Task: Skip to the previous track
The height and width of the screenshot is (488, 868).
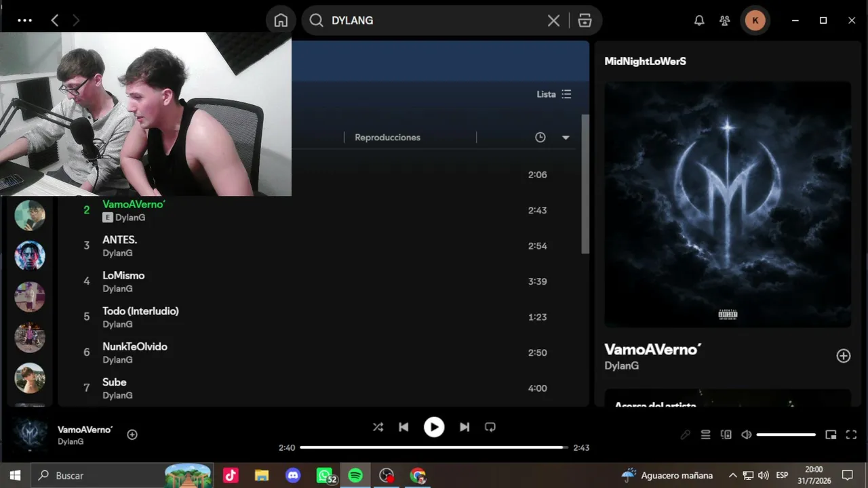Action: pyautogui.click(x=403, y=427)
